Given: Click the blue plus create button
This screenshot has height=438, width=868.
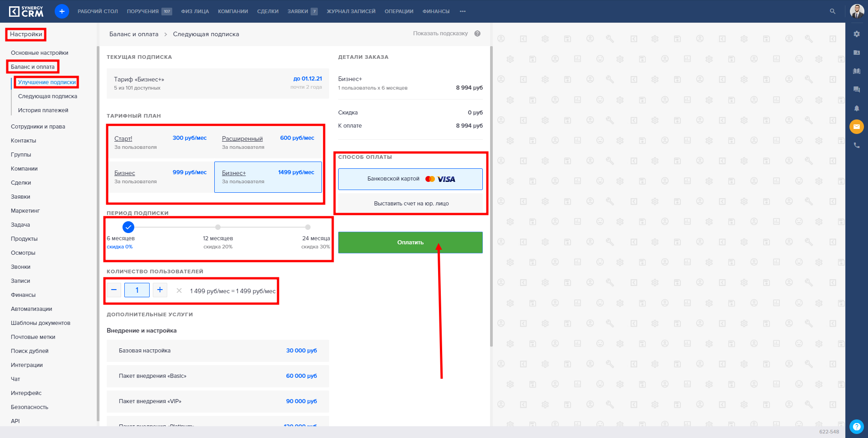Looking at the screenshot, I should (62, 11).
